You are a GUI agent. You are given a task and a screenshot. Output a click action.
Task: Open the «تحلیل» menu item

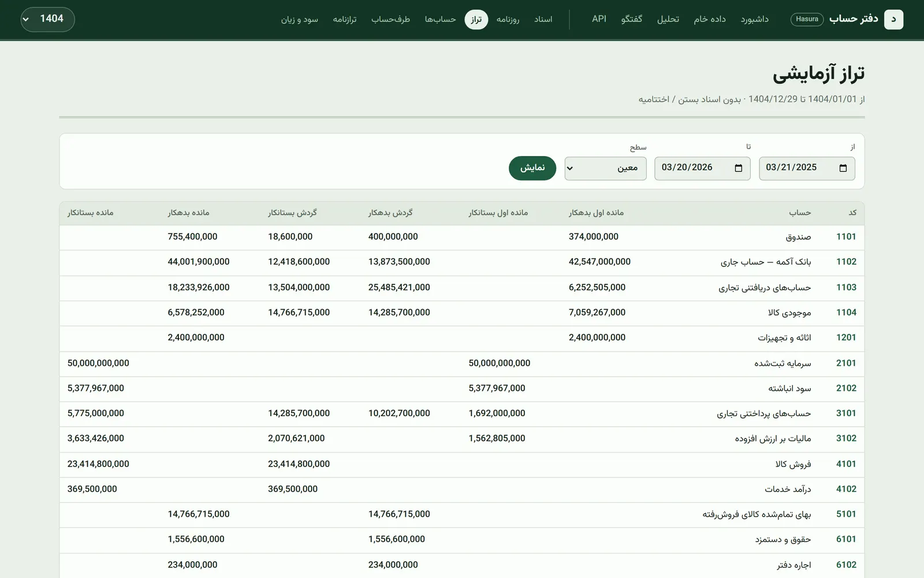point(668,19)
